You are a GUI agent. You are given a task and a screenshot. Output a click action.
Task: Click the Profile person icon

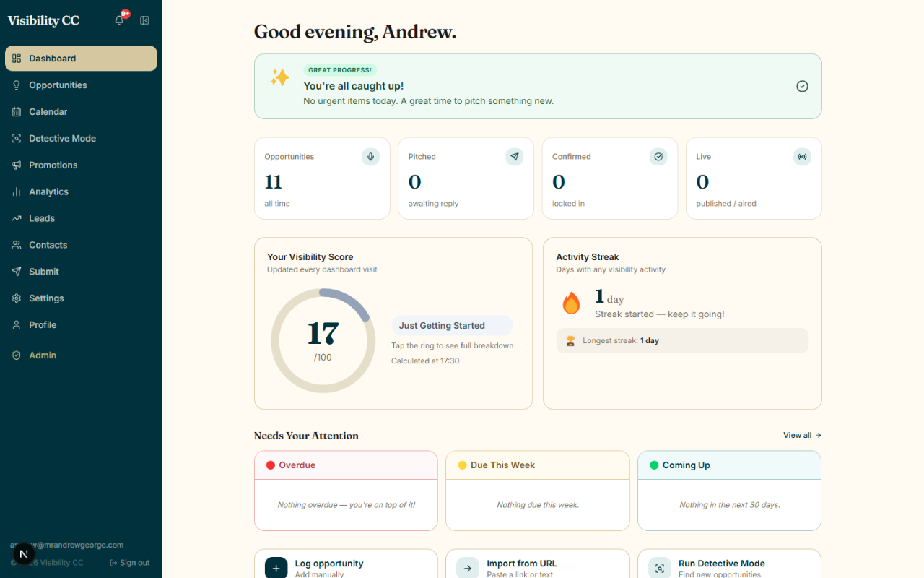[x=17, y=325]
